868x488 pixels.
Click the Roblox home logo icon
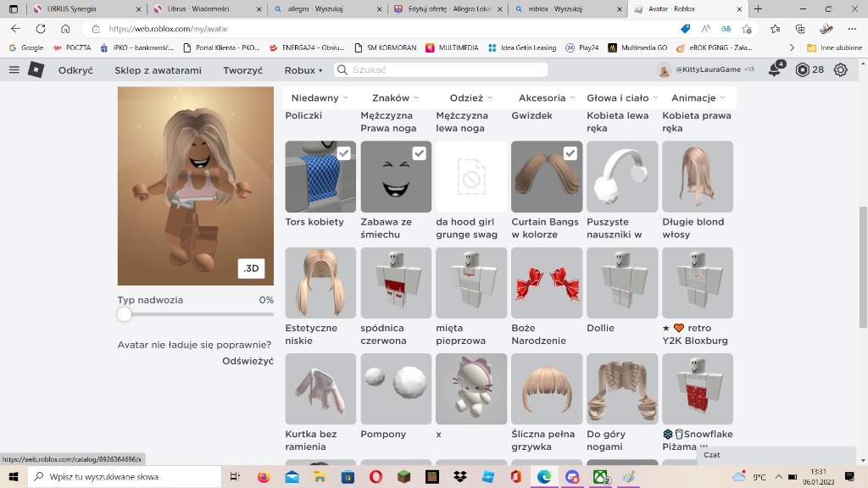(x=36, y=70)
